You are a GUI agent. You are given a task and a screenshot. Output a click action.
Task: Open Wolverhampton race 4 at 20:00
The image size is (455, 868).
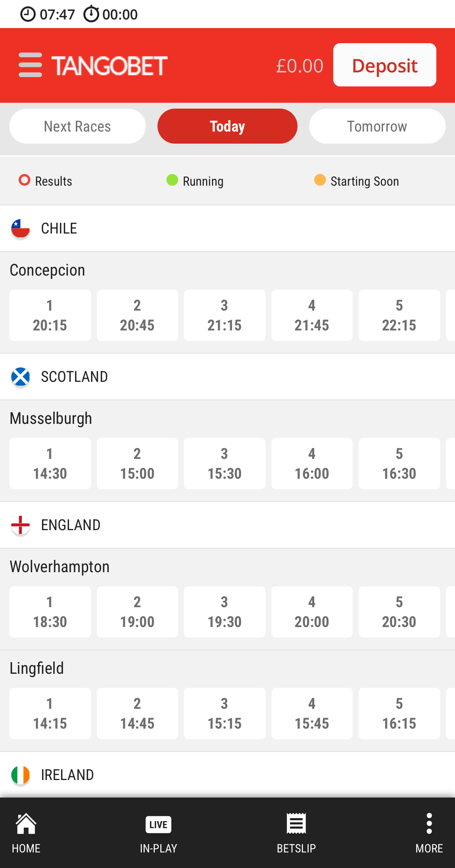(312, 612)
